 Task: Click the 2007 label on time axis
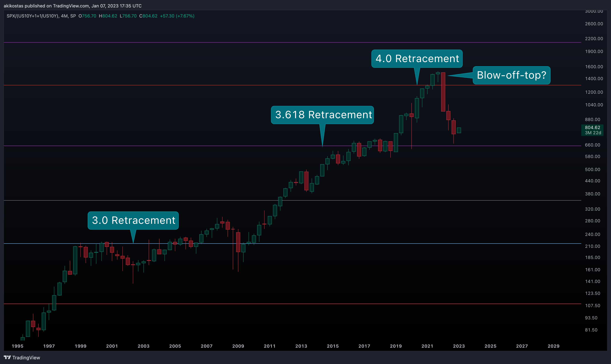tap(207, 346)
